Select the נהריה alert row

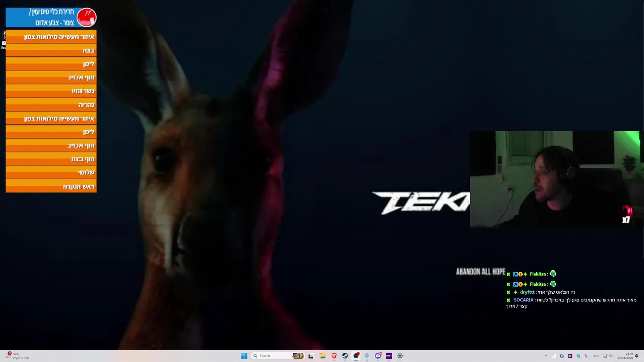(x=51, y=105)
